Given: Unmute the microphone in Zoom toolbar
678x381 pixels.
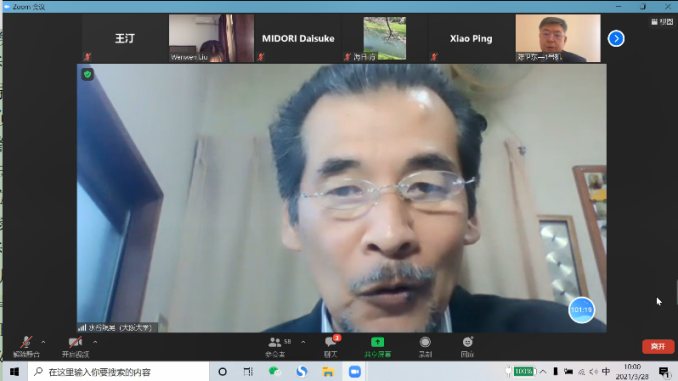Looking at the screenshot, I should click(26, 346).
